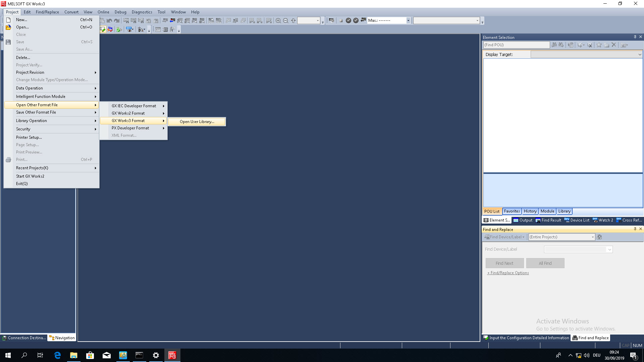Switch to the Device List tab

tap(577, 220)
